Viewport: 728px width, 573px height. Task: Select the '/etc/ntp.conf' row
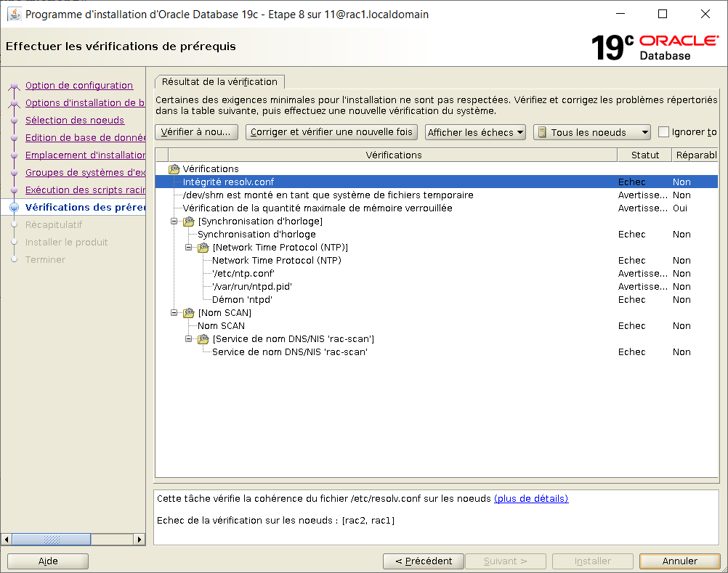(x=437, y=273)
